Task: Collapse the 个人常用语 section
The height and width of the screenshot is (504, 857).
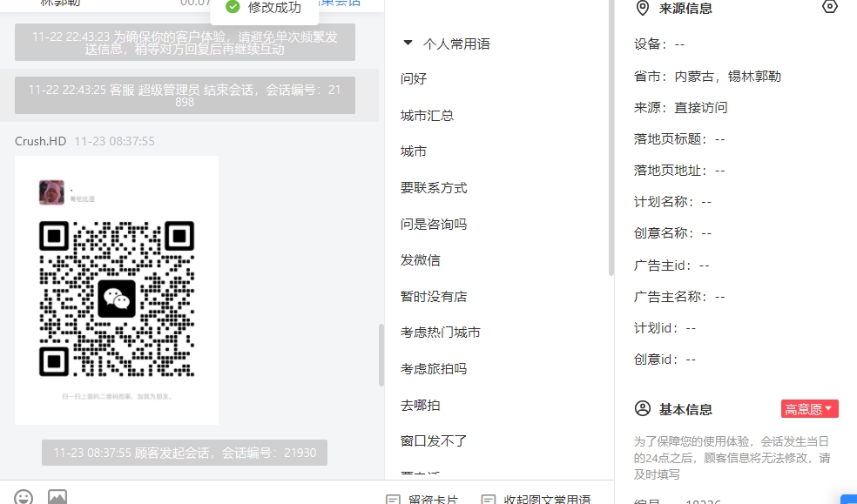Action: [x=408, y=43]
